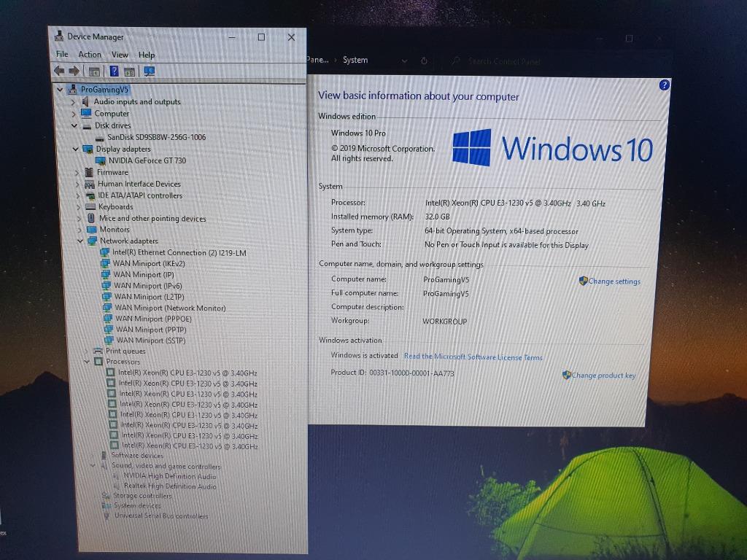Image resolution: width=747 pixels, height=560 pixels.
Task: Select WAN Miniport (IP) adapter
Action: point(144,275)
